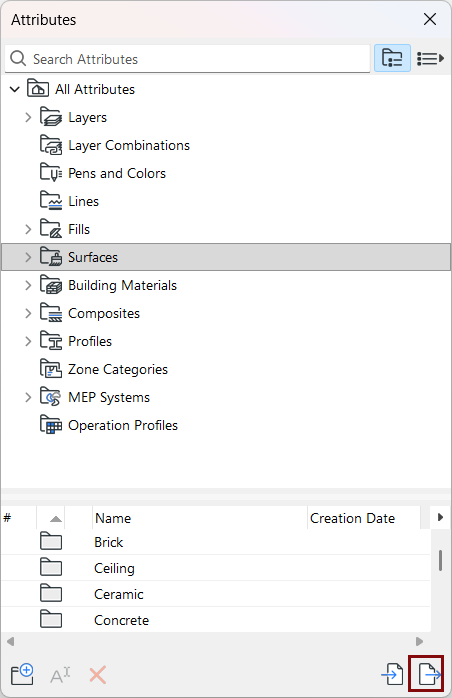Select the Lines tree item
This screenshot has height=698, width=452.
pos(83,202)
